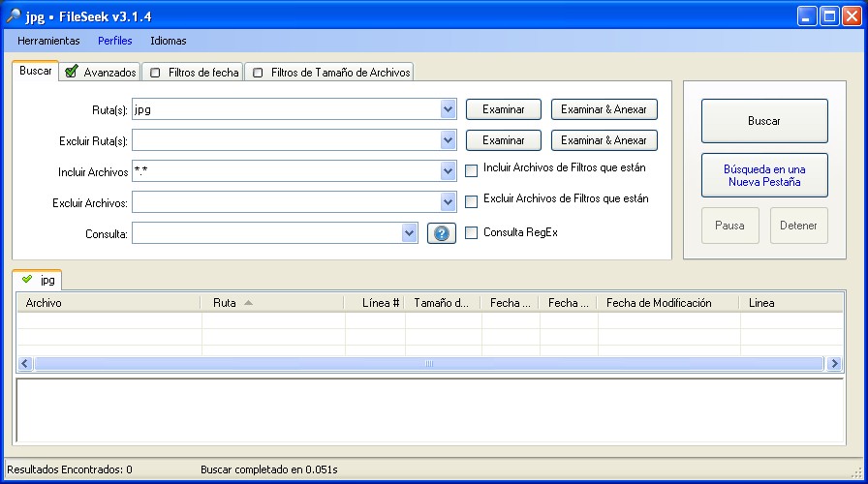Check Excluir Archivos de Filtros que están
This screenshot has height=484, width=868.
tap(471, 202)
